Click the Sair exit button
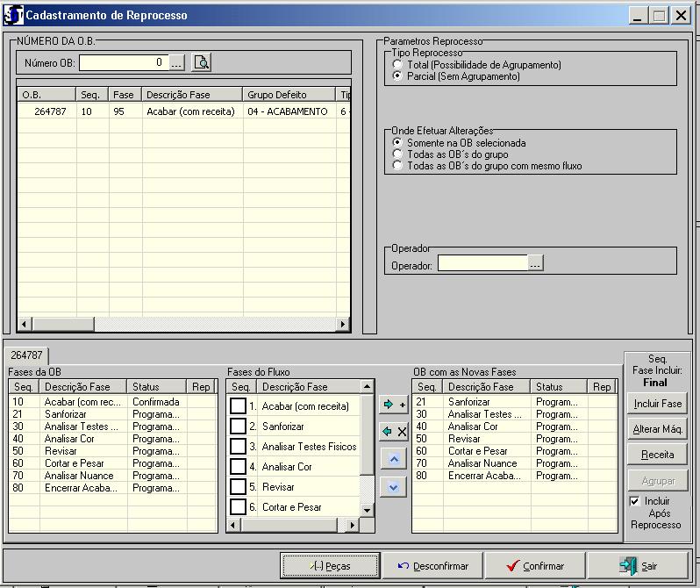Screen dimensions: 700x588 [638, 566]
